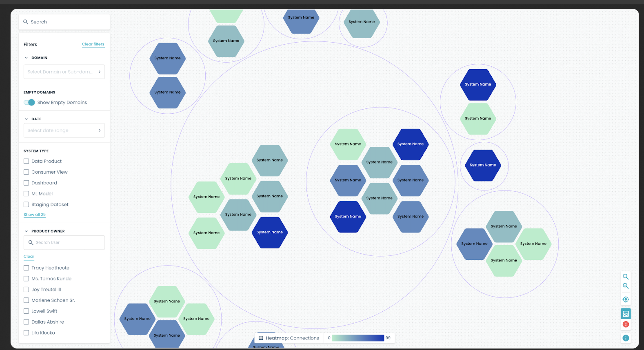
Task: Recenter the map with the target icon
Action: click(x=625, y=299)
